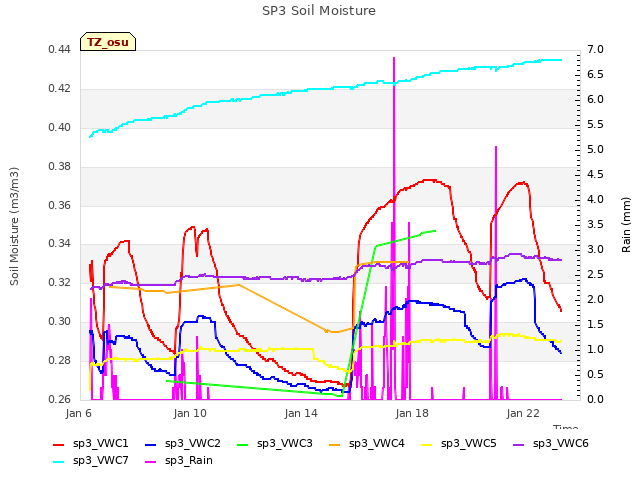Click the Jan 10 x-axis label
Image resolution: width=640 pixels, height=480 pixels.
click(190, 413)
